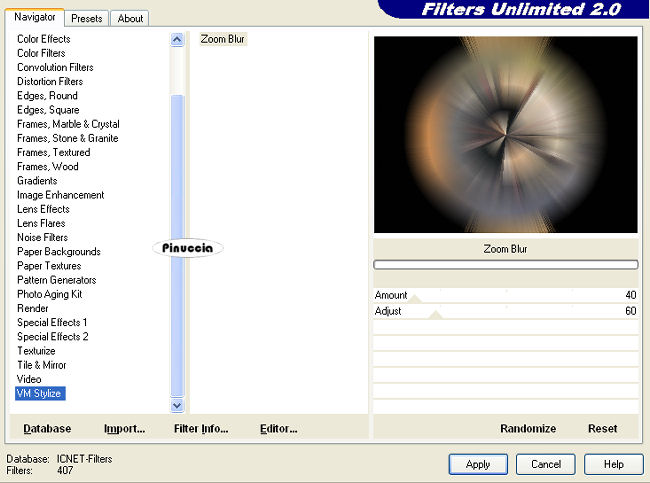Select Lens Effects in the list

pyautogui.click(x=43, y=209)
